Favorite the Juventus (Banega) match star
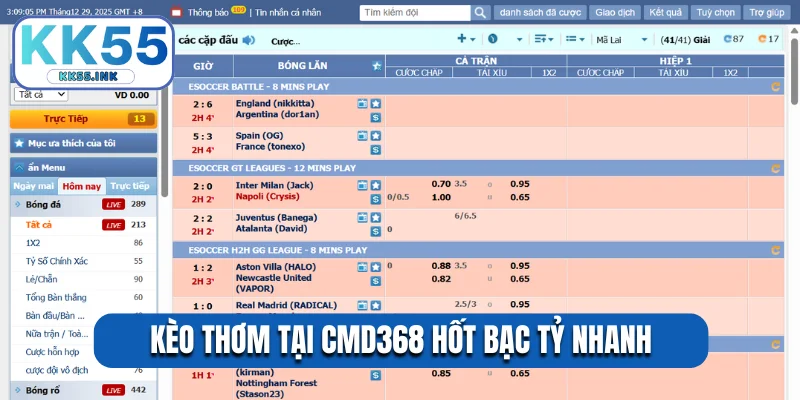Image resolution: width=800 pixels, height=400 pixels. pyautogui.click(x=376, y=218)
